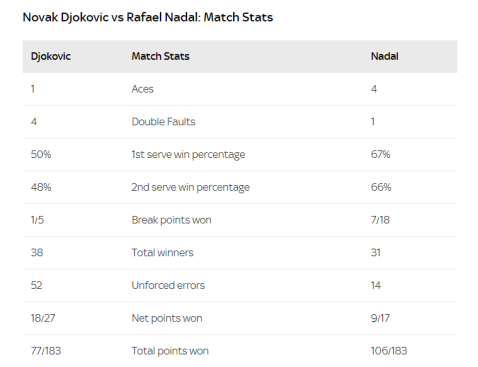Image resolution: width=478 pixels, height=367 pixels.
Task: Click the Net points won label
Action: (167, 318)
